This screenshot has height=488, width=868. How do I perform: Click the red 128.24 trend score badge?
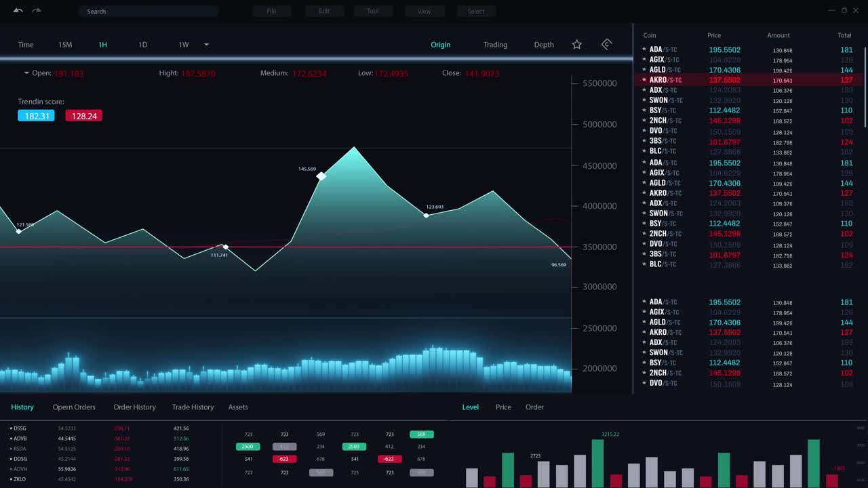(84, 116)
